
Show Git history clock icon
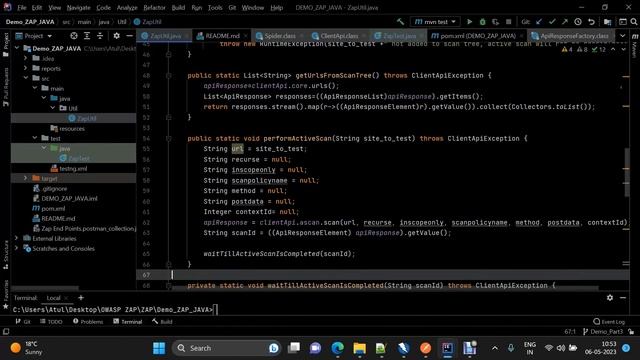578,22
